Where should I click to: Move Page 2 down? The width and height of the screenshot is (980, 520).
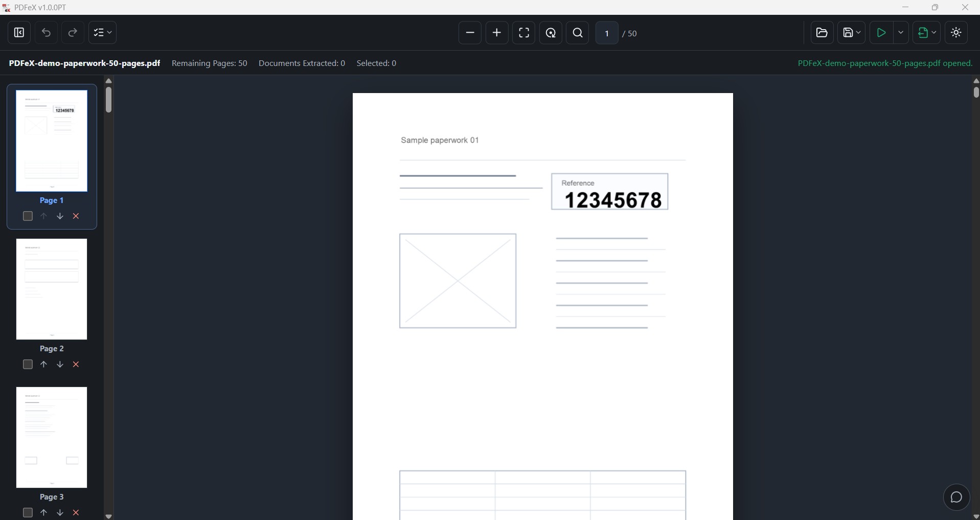[60, 365]
